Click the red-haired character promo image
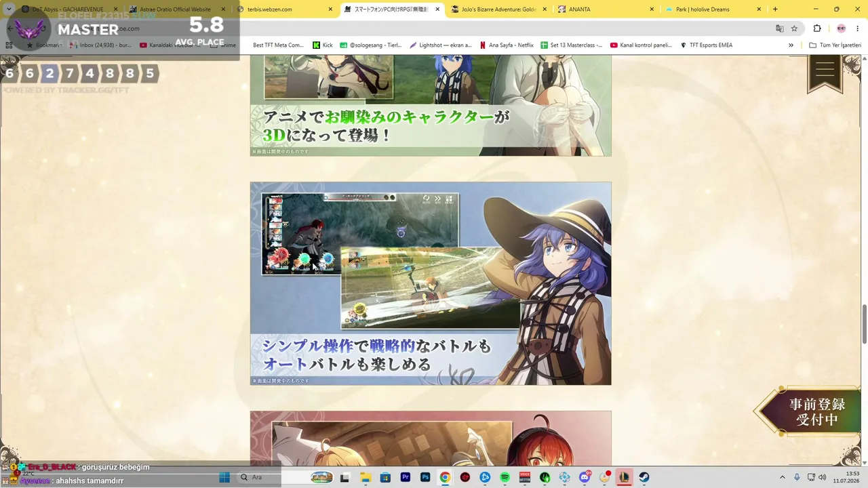 (x=431, y=439)
